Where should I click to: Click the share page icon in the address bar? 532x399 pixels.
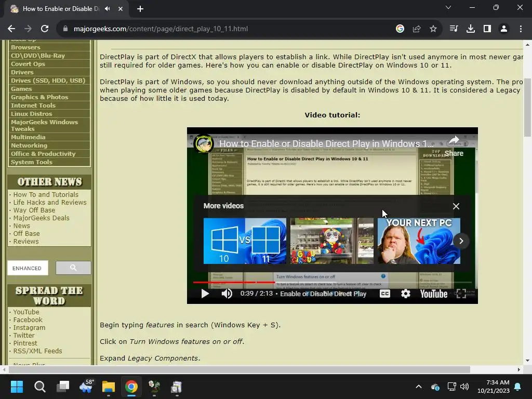coord(417,29)
